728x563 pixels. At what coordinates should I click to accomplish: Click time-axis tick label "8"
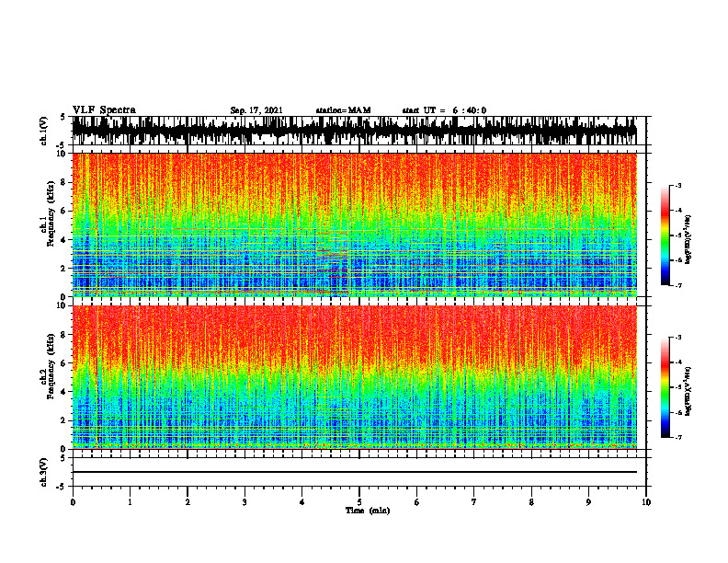[531, 502]
